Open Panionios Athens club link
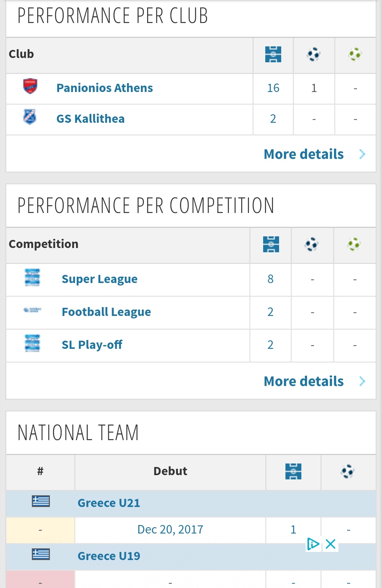The width and height of the screenshot is (382, 588). (x=105, y=88)
